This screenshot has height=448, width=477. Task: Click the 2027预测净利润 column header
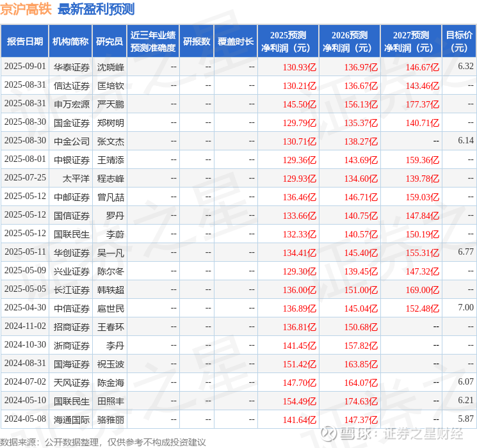tap(411, 41)
